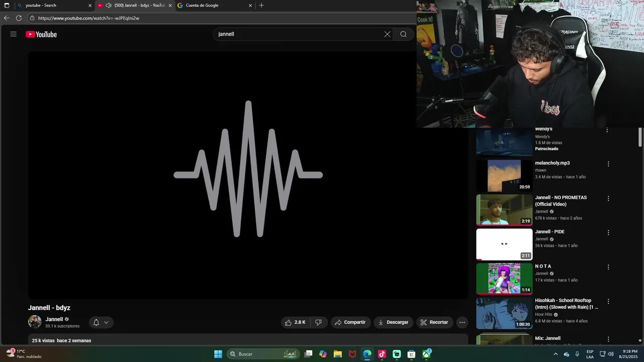Image resolution: width=644 pixels, height=362 pixels.
Task: Click the Recortar clip button
Action: (434, 322)
